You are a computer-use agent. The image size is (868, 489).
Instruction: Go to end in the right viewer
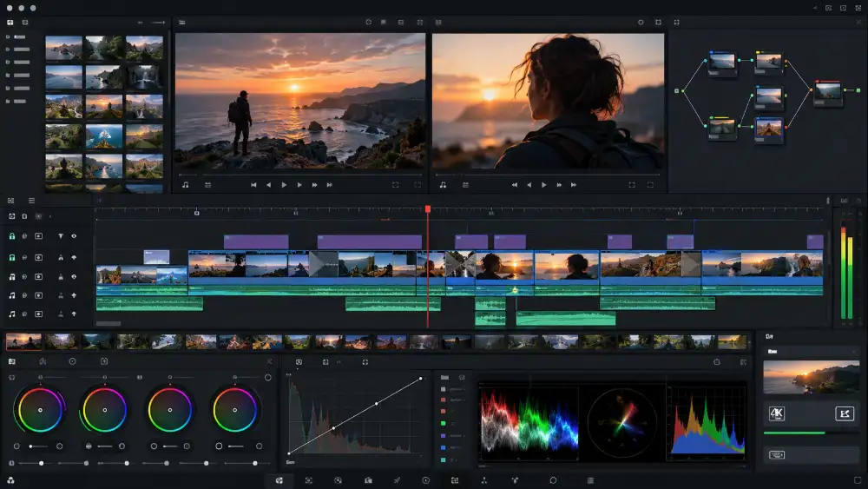574,185
